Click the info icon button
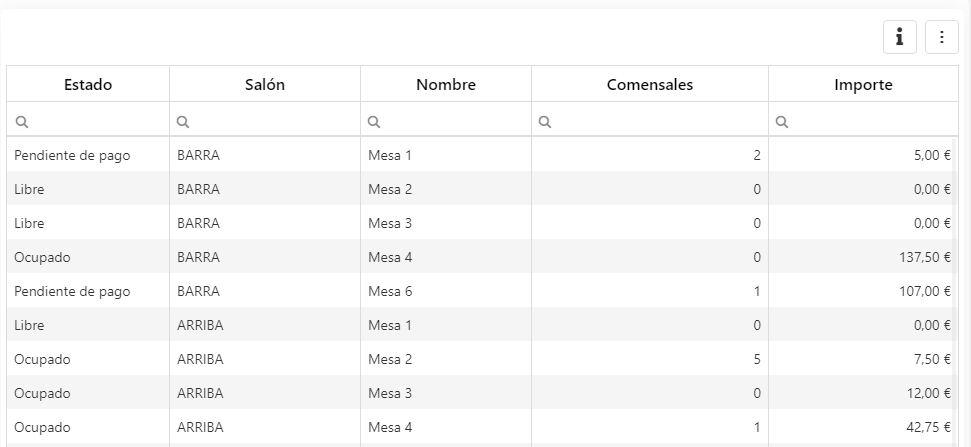 [x=899, y=37]
